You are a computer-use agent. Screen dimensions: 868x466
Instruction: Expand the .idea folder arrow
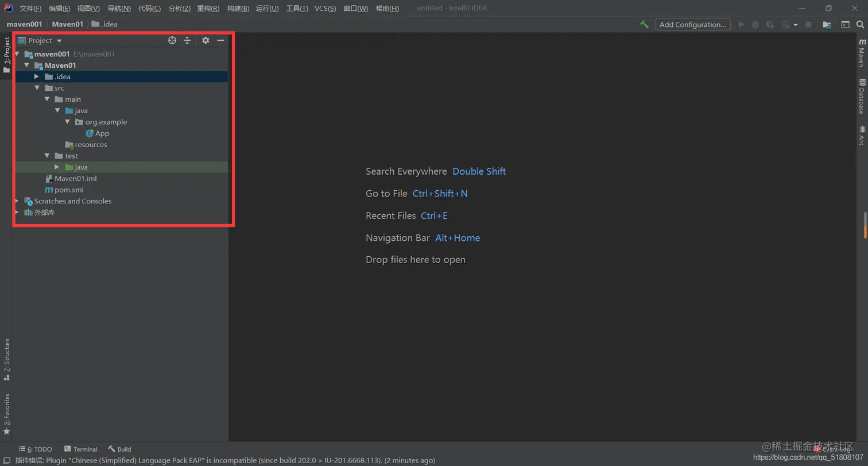pyautogui.click(x=37, y=76)
